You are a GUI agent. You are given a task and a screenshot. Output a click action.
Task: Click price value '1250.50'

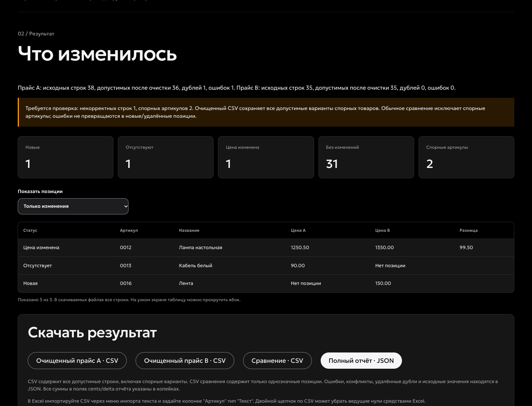[x=300, y=248]
